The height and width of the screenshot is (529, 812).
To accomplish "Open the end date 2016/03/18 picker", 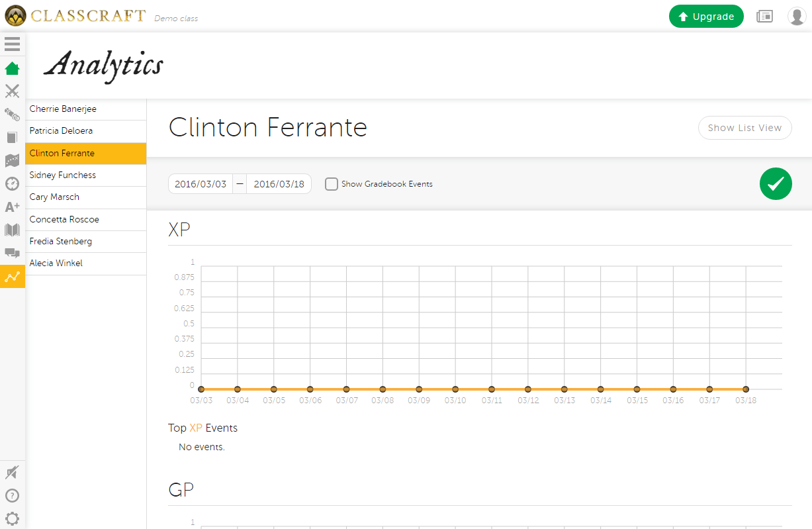I will (x=279, y=184).
